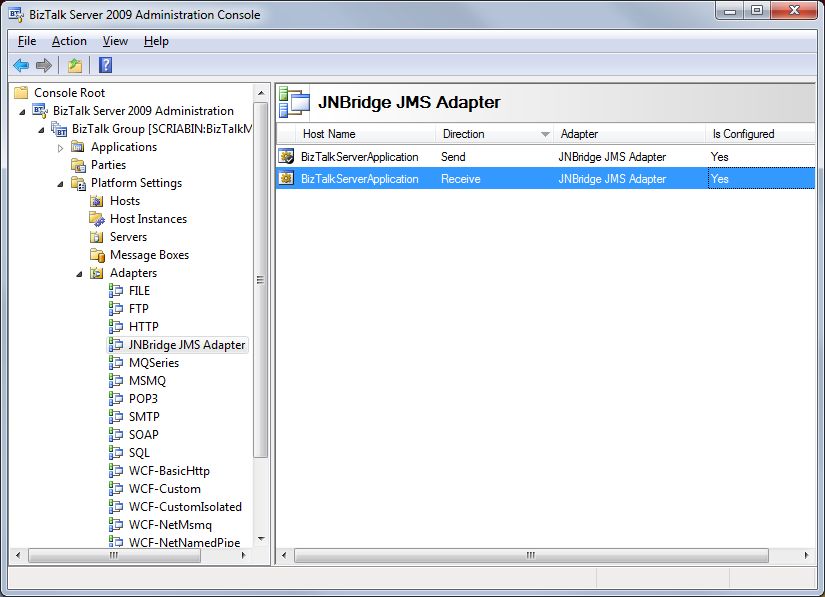The image size is (825, 597).
Task: Select the JNBridge JMS Adapter tree item
Action: 187,345
